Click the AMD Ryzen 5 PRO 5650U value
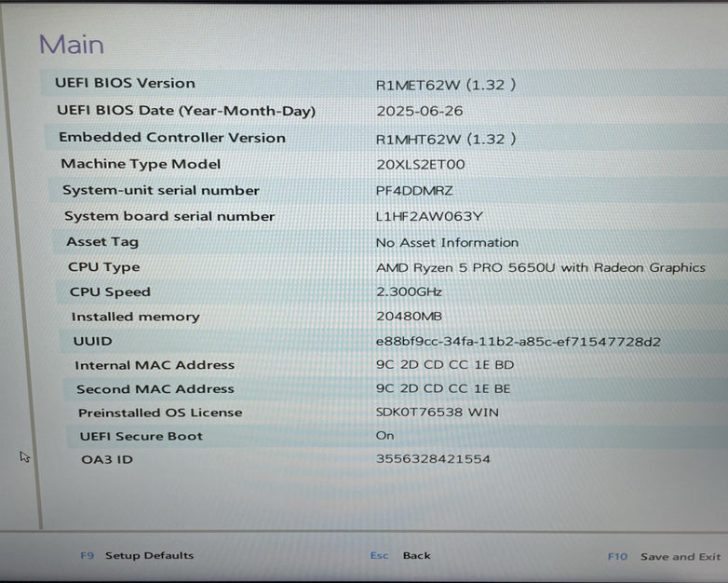Image resolution: width=728 pixels, height=583 pixels. 541,267
